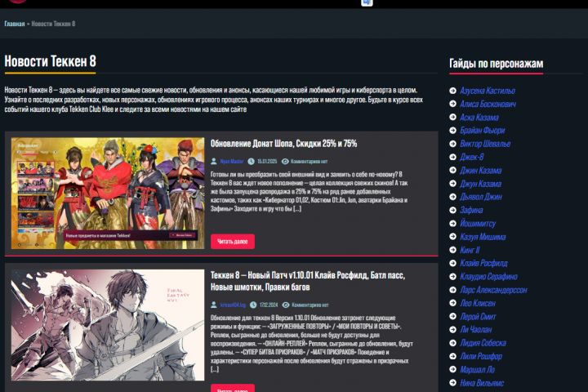Click arrow icon beside Аска Казама
This screenshot has height=392, width=588.
(x=452, y=117)
